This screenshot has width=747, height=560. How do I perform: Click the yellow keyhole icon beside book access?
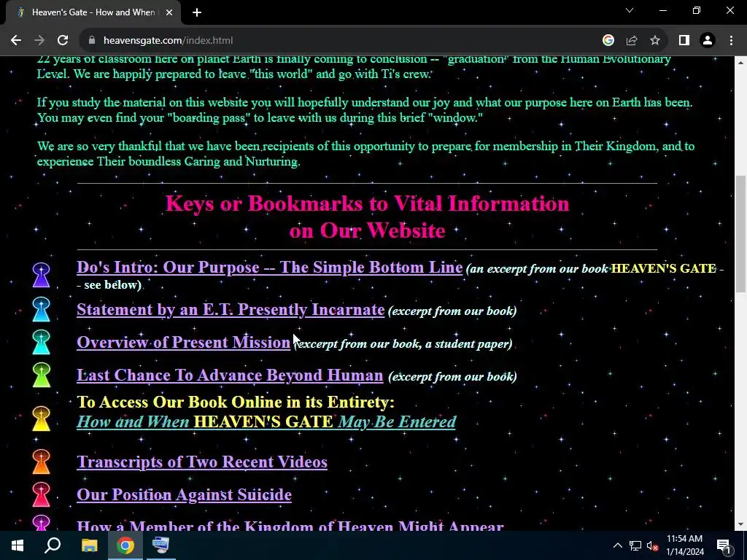[x=42, y=419]
